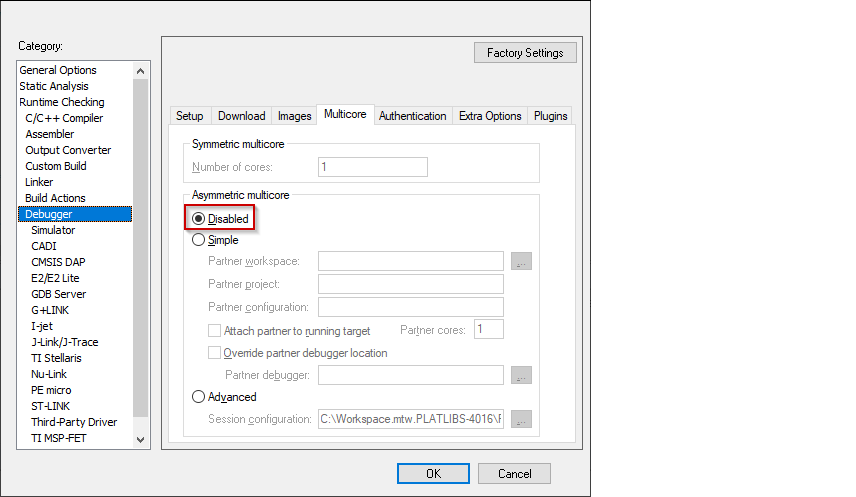The image size is (856, 497).
Task: Open the Extra Options tab
Action: click(490, 116)
